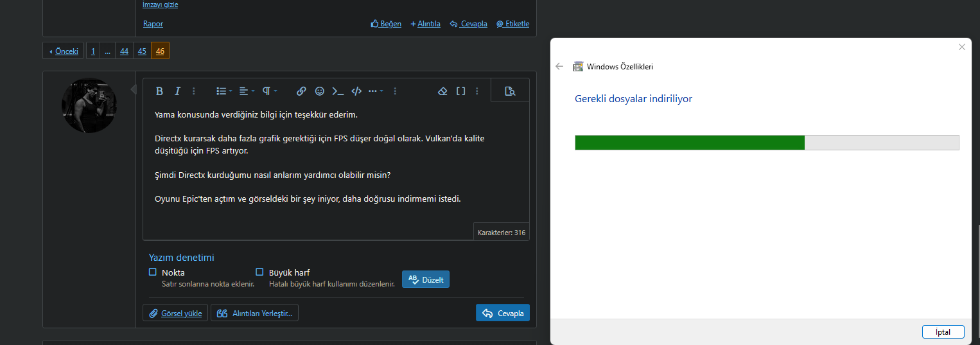The image size is (980, 345).
Task: Like the post with Beğen
Action: pyautogui.click(x=386, y=24)
